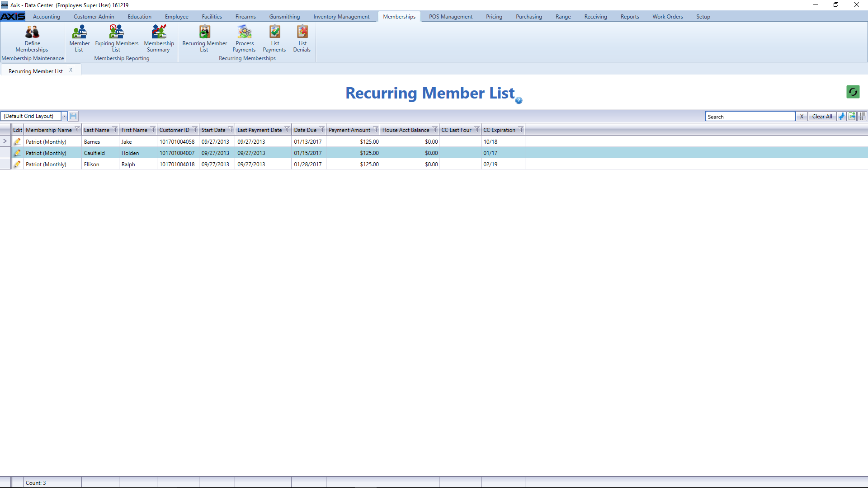Filter the Last Payment Date column

[x=287, y=129]
